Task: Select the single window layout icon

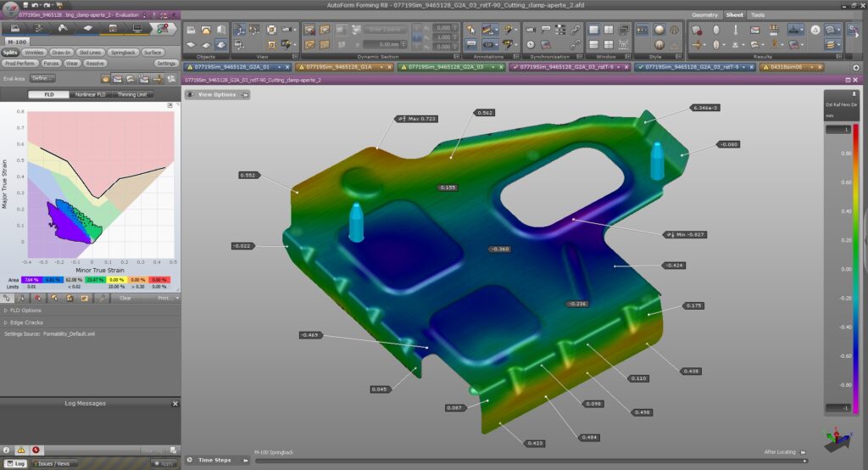Action: 593,30
